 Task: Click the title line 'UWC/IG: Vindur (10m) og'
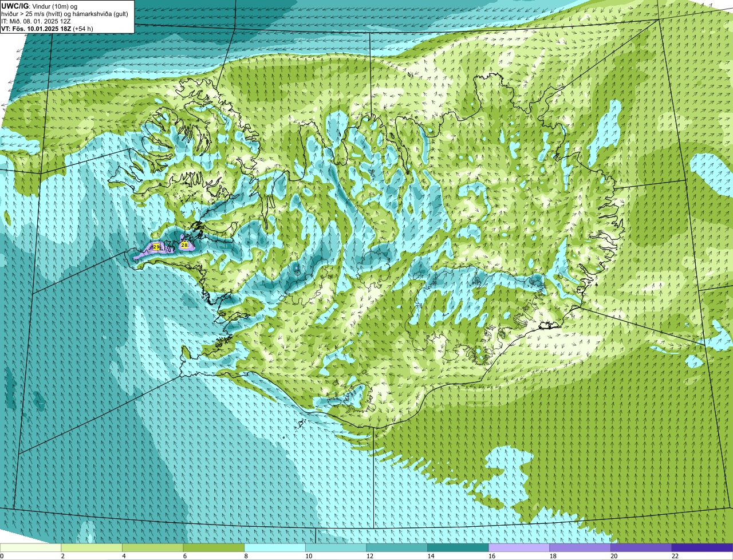pos(39,6)
